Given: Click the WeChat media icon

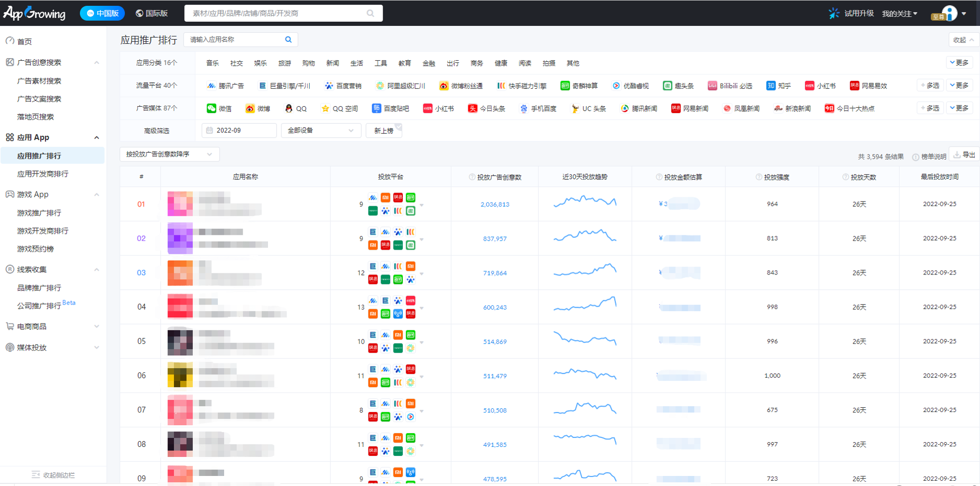Looking at the screenshot, I should click(x=211, y=108).
